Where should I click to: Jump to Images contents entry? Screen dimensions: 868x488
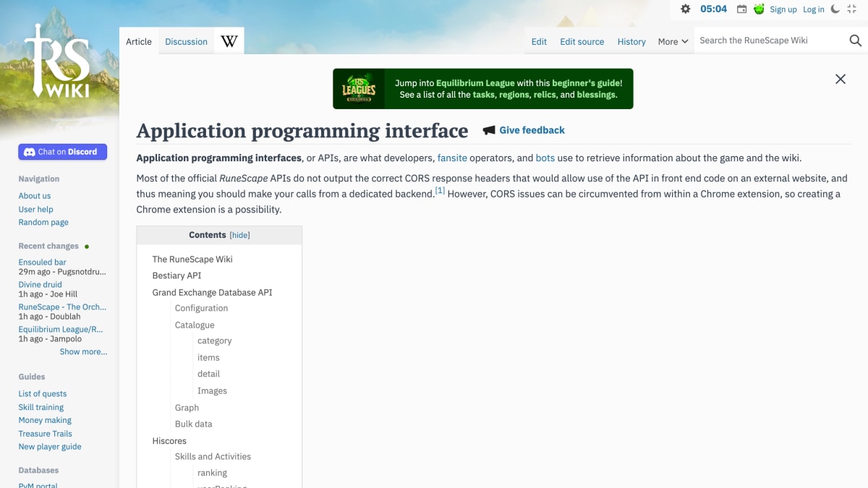click(212, 390)
